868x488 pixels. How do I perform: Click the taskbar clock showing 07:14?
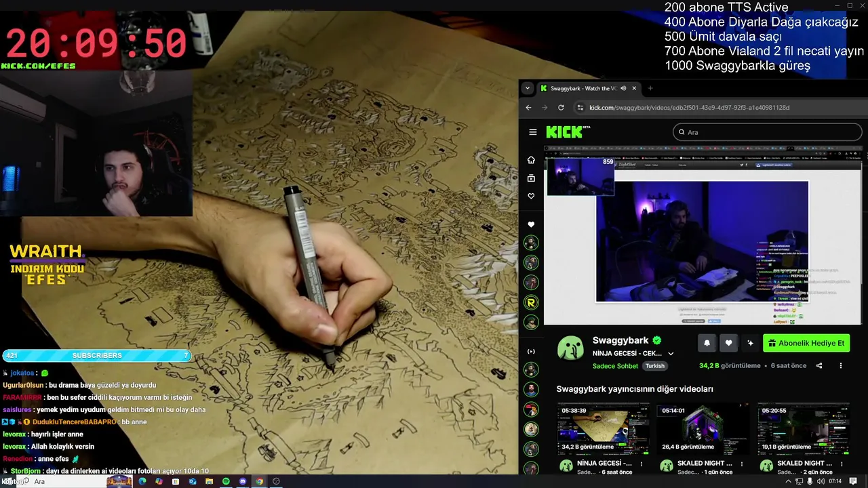[835, 481]
